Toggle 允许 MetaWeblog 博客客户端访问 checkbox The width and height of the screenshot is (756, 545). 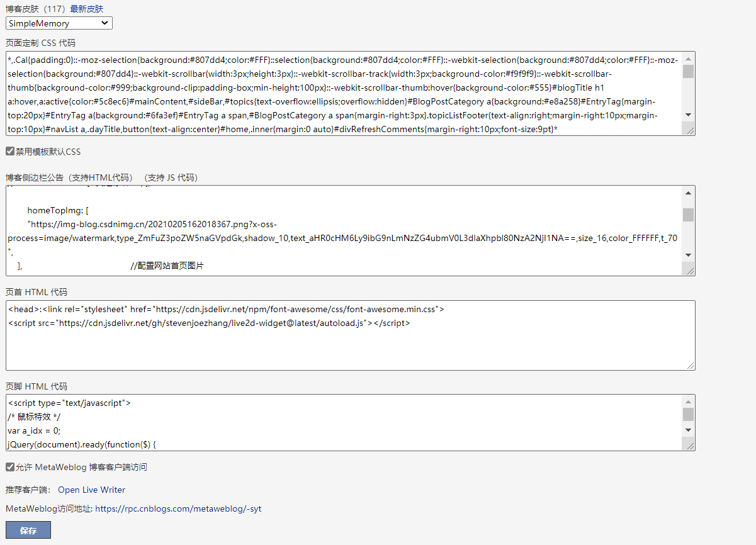[x=10, y=467]
